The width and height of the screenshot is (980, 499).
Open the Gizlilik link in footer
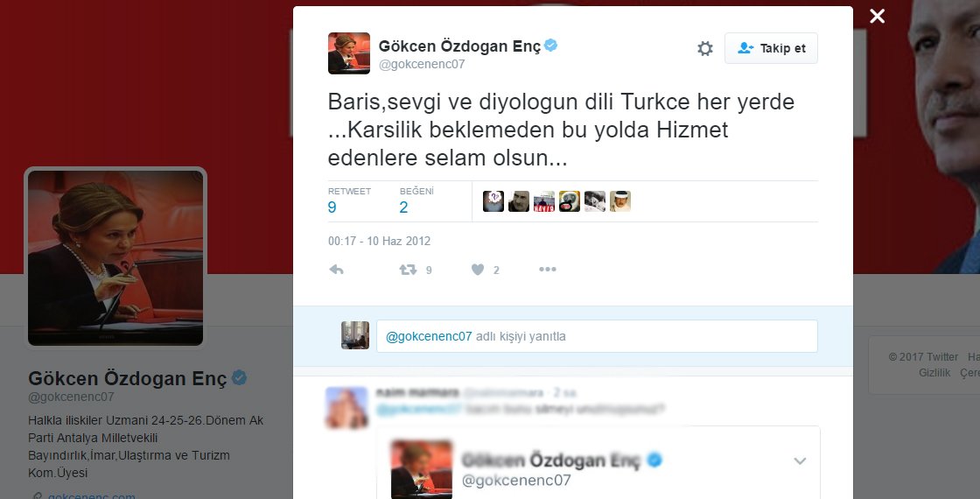tap(934, 373)
